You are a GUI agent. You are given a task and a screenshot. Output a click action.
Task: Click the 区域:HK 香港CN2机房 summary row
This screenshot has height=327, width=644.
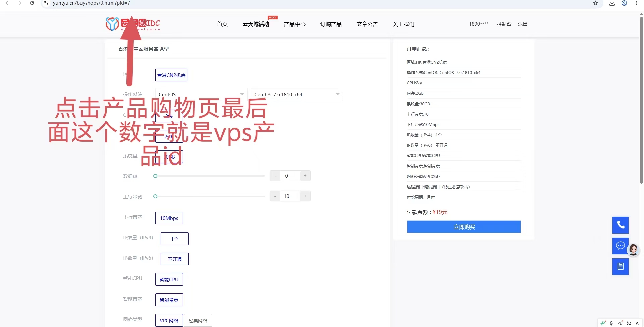(x=464, y=62)
